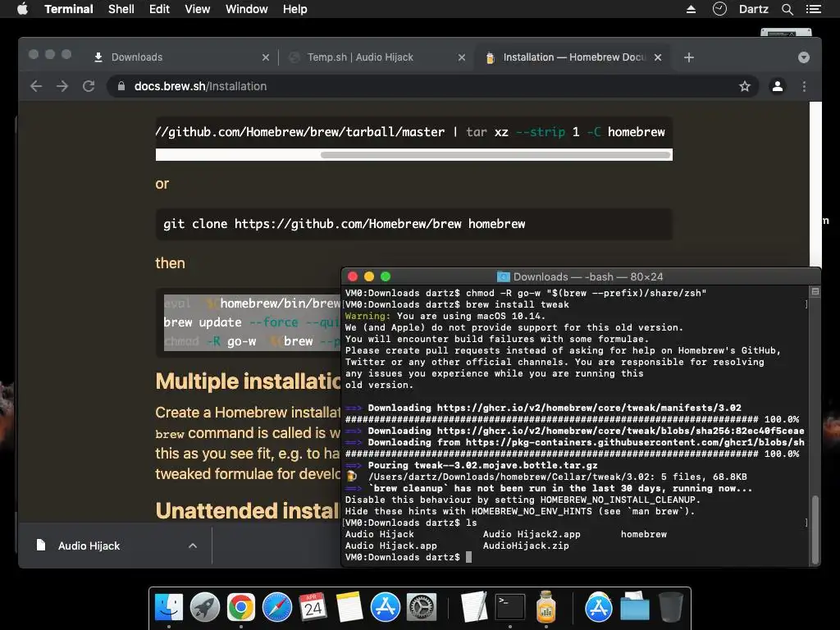Close the Homebrew Installation tab

pyautogui.click(x=658, y=57)
